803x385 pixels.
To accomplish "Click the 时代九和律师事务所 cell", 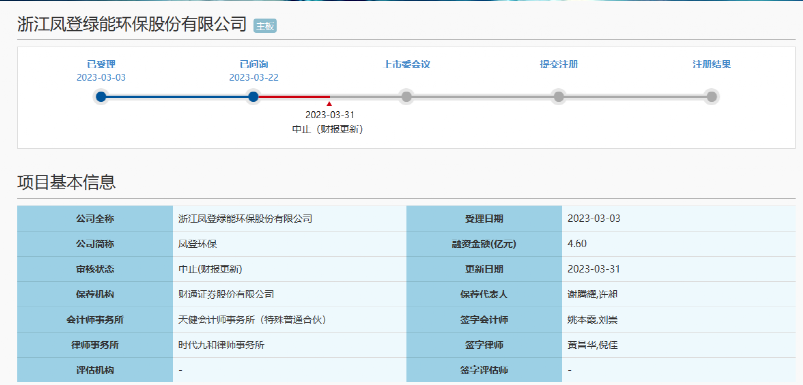I will click(289, 345).
